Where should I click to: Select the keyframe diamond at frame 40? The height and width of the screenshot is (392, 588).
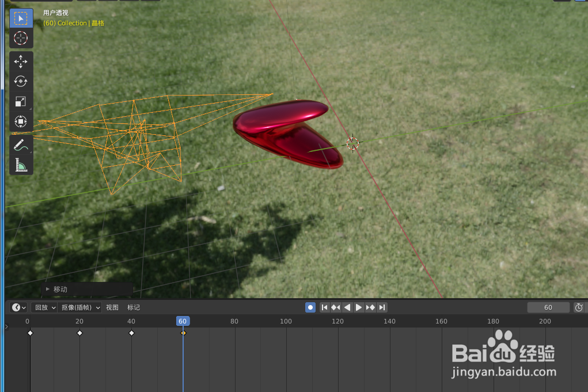[131, 332]
